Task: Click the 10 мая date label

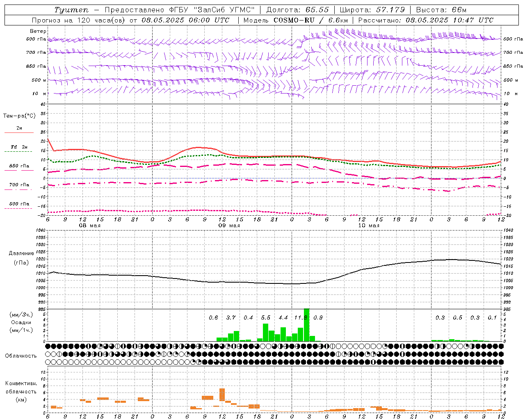Action: click(x=369, y=226)
